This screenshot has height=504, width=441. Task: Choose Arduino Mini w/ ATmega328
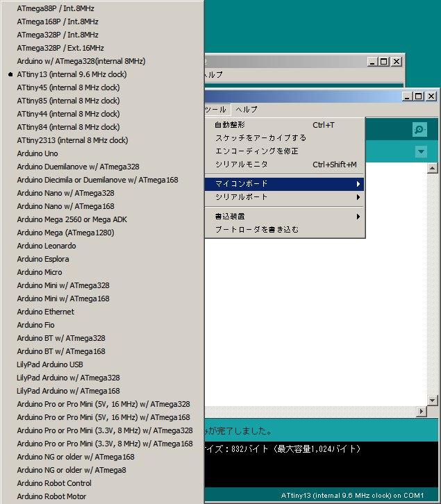coord(102,285)
